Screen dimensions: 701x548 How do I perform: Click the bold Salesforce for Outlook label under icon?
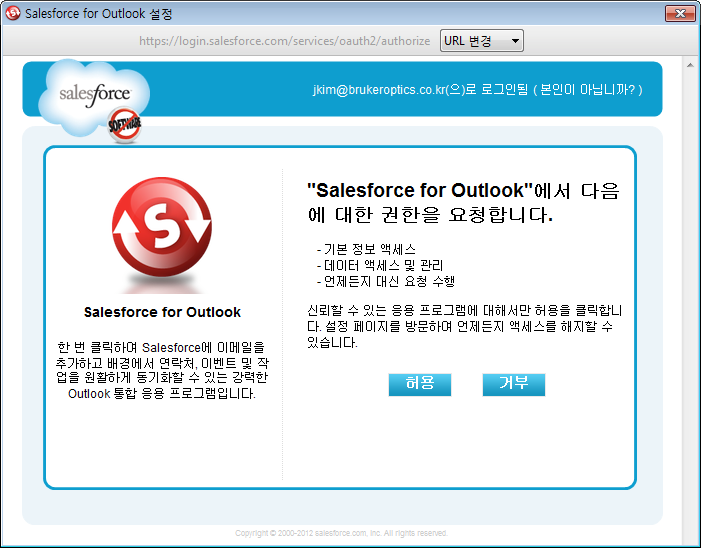pyautogui.click(x=162, y=312)
